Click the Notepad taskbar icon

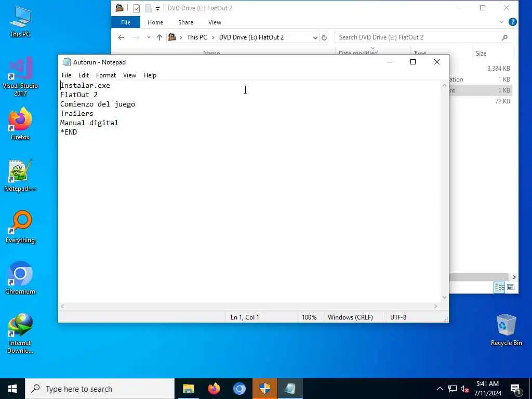pyautogui.click(x=290, y=389)
